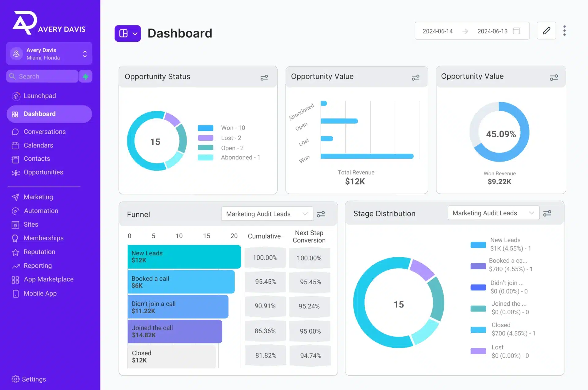Viewport: 588px width, 390px height.
Task: Click the Mobile App phone icon
Action: (16, 294)
